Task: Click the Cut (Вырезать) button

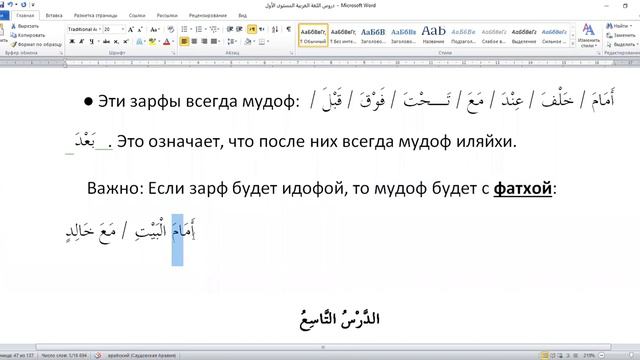Action: (25, 26)
